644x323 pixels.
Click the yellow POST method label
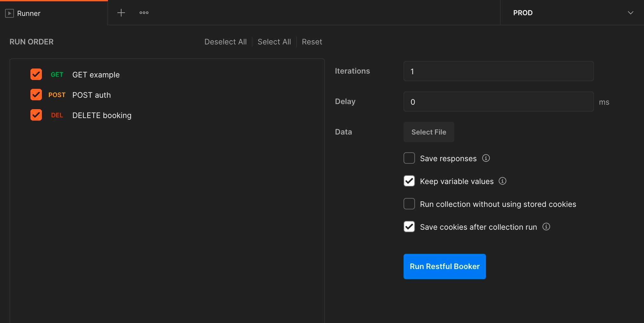click(x=57, y=95)
